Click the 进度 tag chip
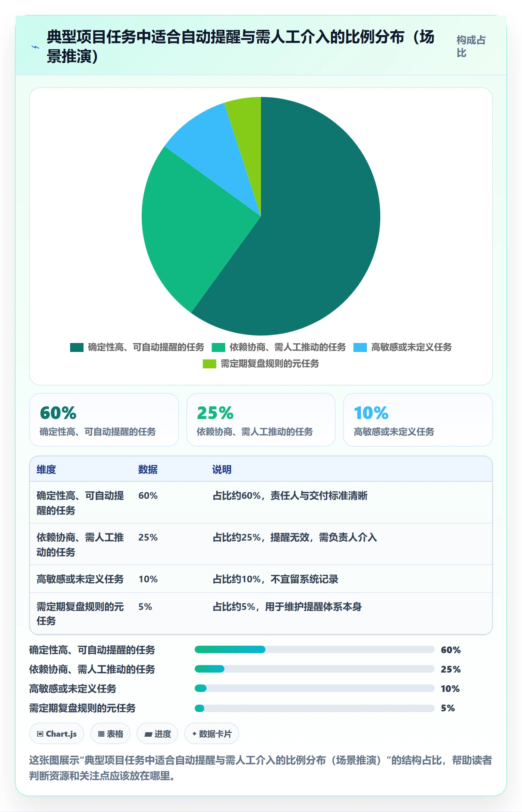 [157, 734]
